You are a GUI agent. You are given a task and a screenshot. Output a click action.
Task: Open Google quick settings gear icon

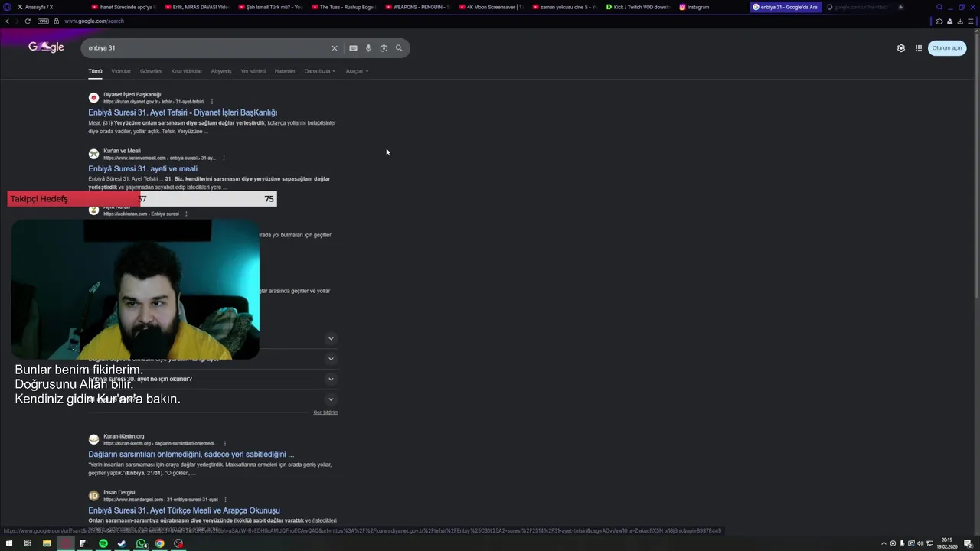point(901,48)
